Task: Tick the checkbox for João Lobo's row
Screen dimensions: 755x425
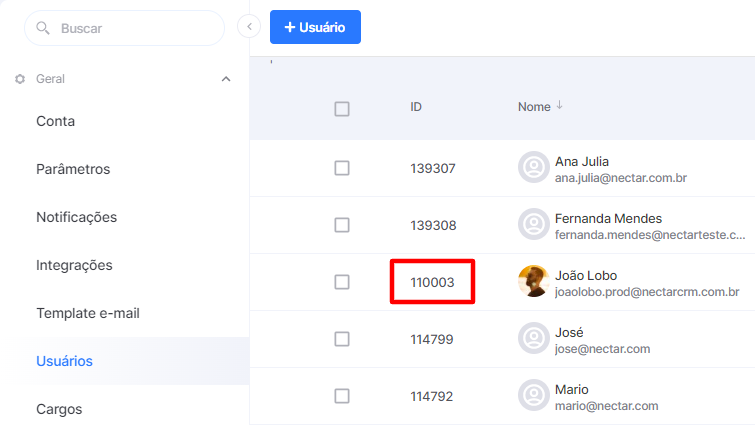Action: click(x=342, y=282)
